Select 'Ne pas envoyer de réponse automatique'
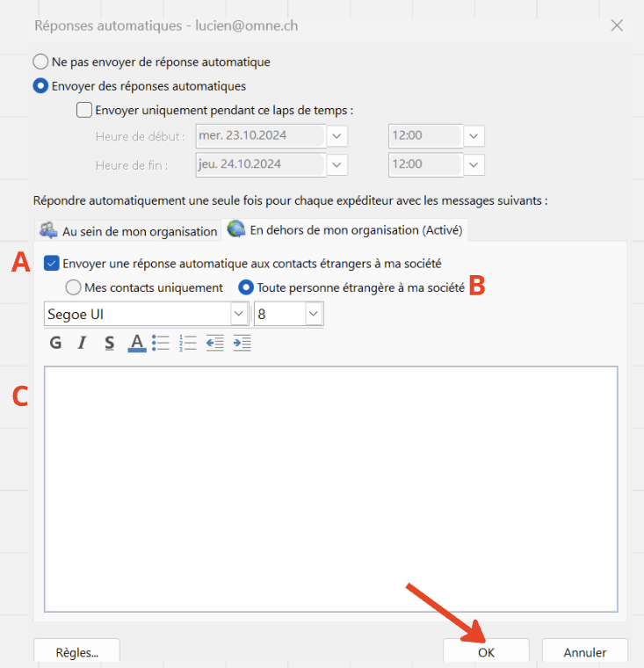 (40, 62)
